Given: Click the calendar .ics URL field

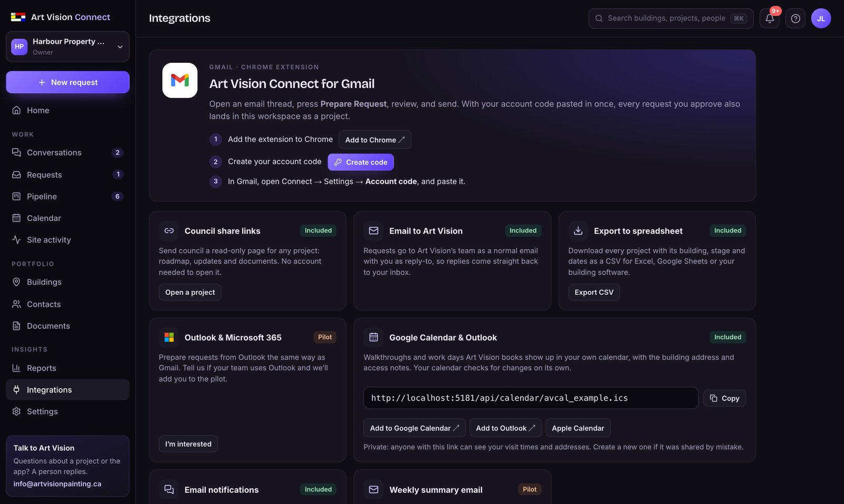Looking at the screenshot, I should 531,398.
